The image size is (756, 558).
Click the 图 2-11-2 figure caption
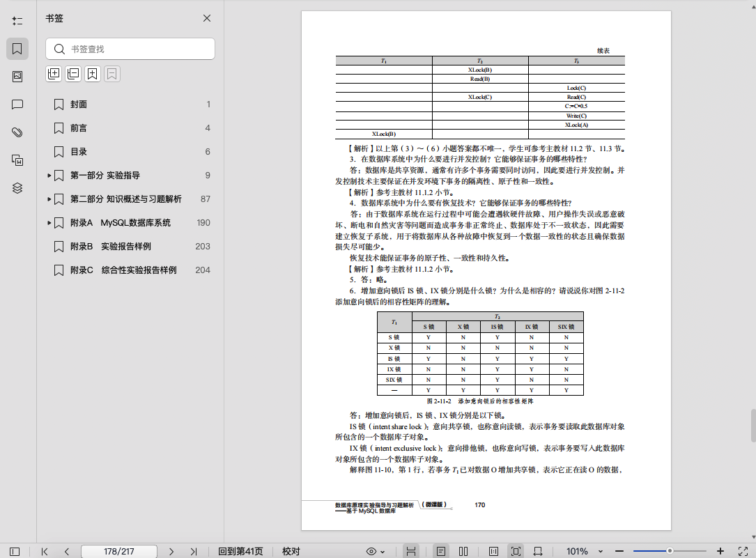point(480,401)
